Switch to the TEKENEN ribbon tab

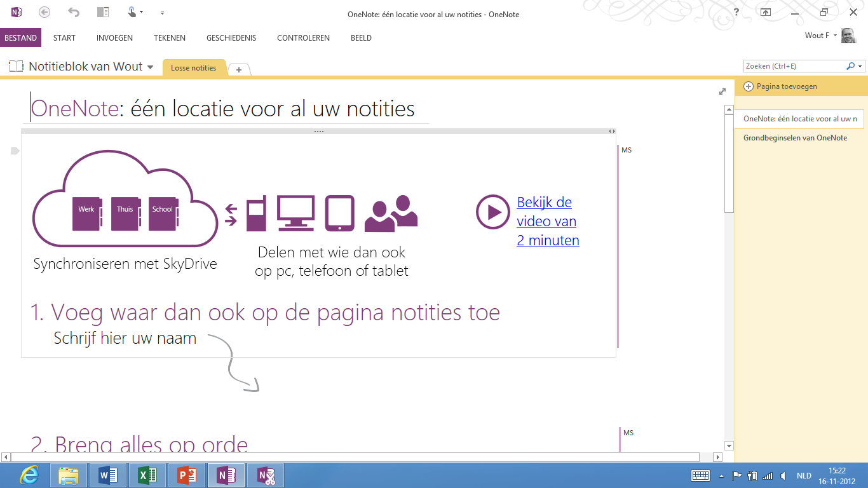coord(170,37)
